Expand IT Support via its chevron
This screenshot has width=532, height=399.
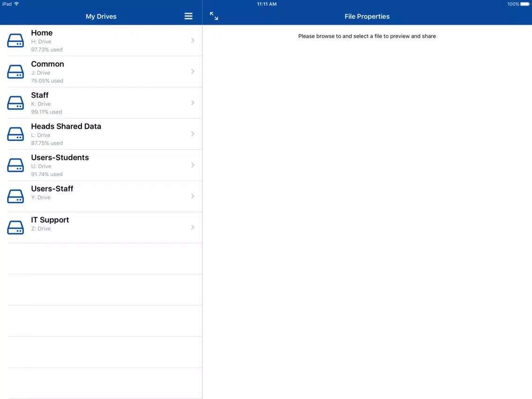tap(193, 227)
